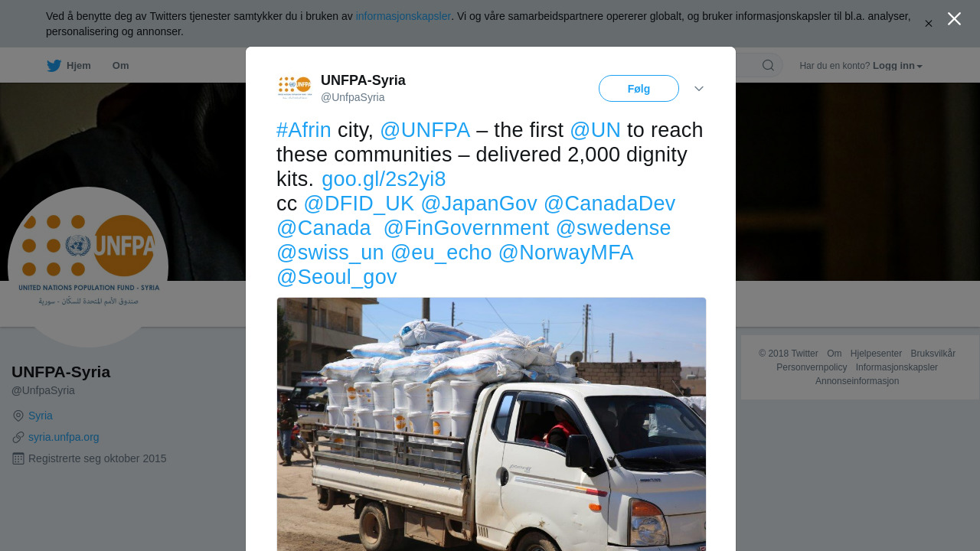Click the Syria location link
Image resolution: width=980 pixels, height=551 pixels.
(x=41, y=416)
